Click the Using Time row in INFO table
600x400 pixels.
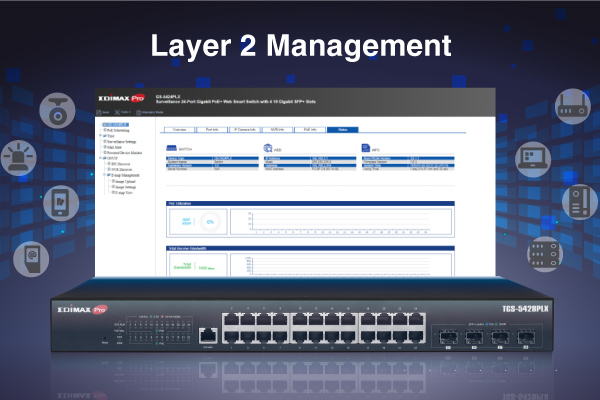click(408, 169)
